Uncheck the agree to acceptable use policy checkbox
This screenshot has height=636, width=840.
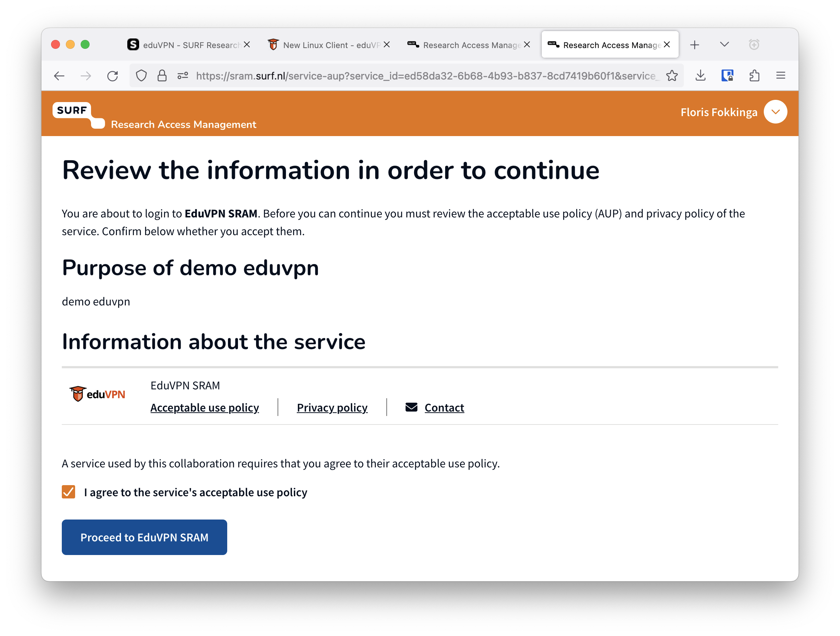point(68,492)
